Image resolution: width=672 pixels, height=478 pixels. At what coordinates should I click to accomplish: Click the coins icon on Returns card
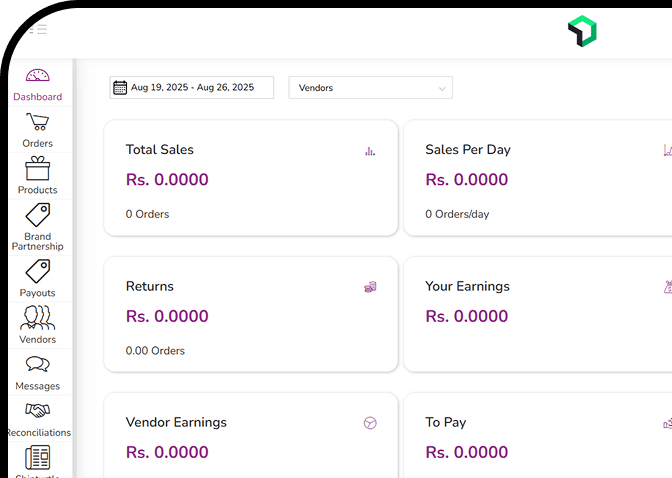tap(370, 287)
